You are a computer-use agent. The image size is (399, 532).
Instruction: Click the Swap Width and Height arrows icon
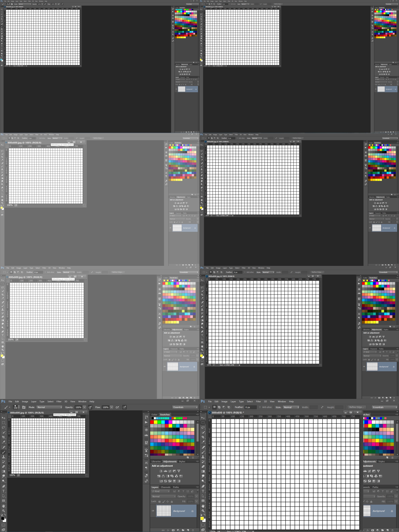(x=322, y=407)
